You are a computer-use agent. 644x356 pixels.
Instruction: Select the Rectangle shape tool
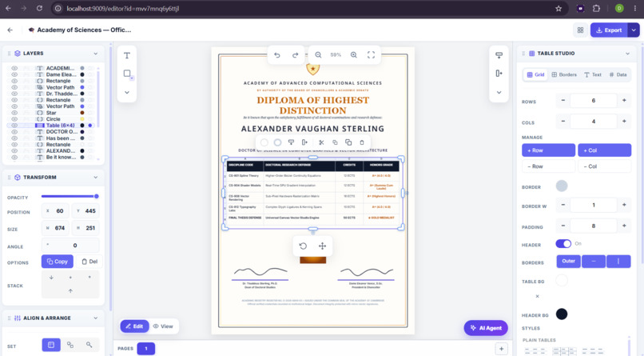[x=127, y=74]
